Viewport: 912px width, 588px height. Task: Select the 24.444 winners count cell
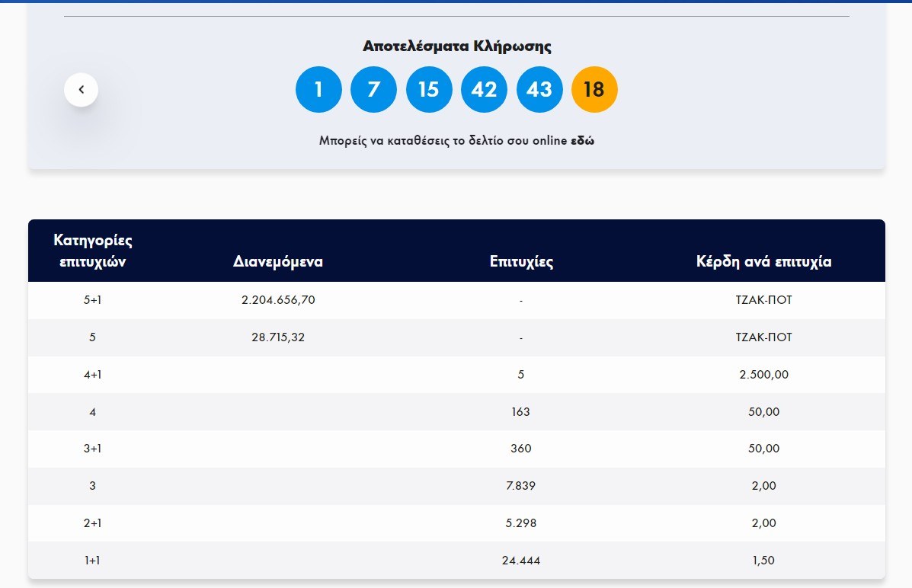pos(521,561)
